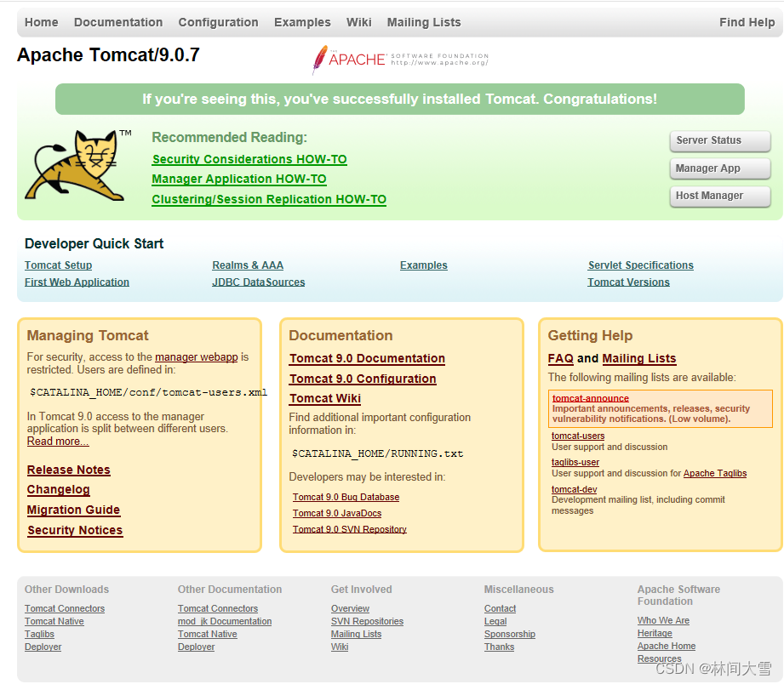Open Security Notices link
The width and height of the screenshot is (784, 684).
click(x=75, y=531)
